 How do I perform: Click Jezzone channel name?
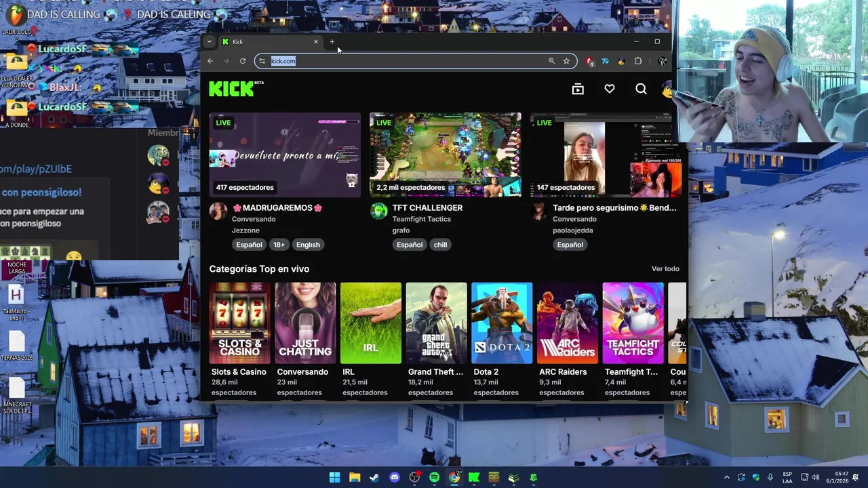click(245, 230)
